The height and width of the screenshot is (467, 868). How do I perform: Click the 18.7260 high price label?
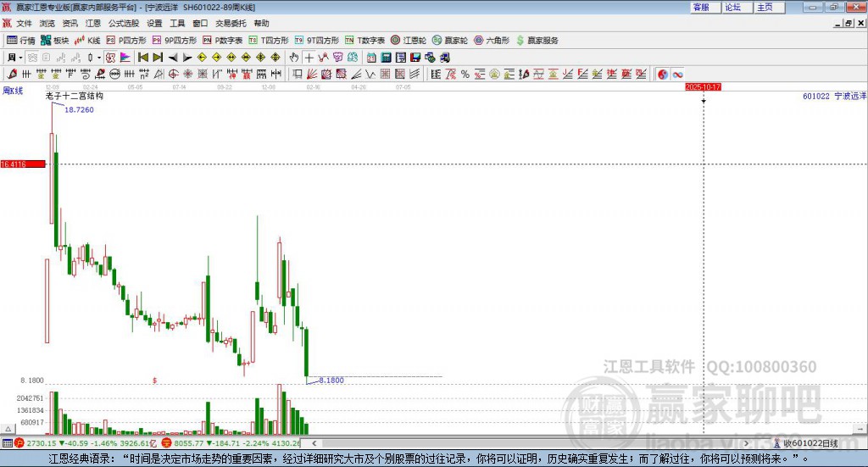point(79,109)
